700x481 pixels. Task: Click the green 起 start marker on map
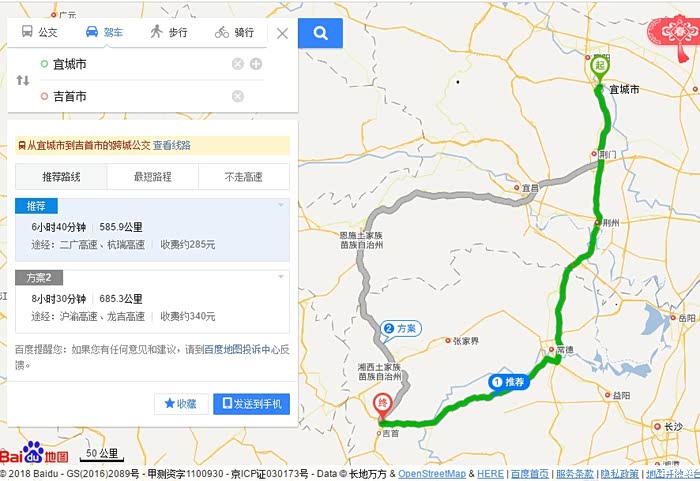click(x=600, y=68)
